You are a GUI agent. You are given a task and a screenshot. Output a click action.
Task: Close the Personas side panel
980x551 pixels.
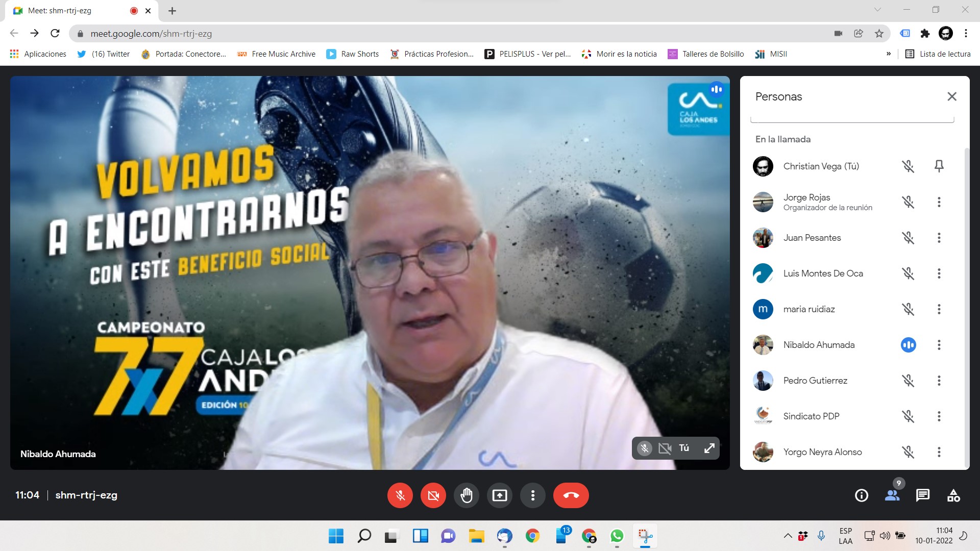pyautogui.click(x=951, y=96)
